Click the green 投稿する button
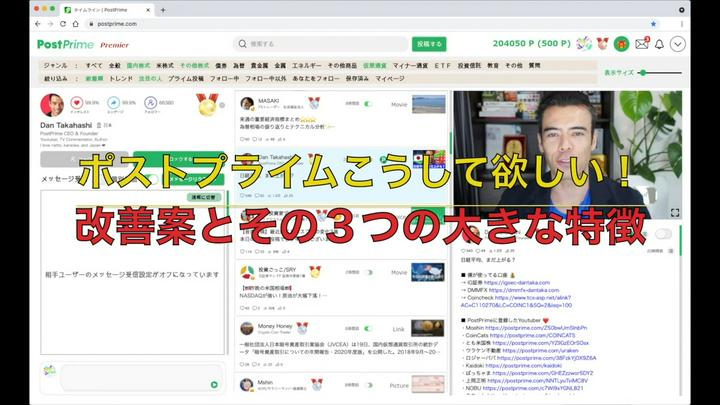This screenshot has height=405, width=720. 429,44
